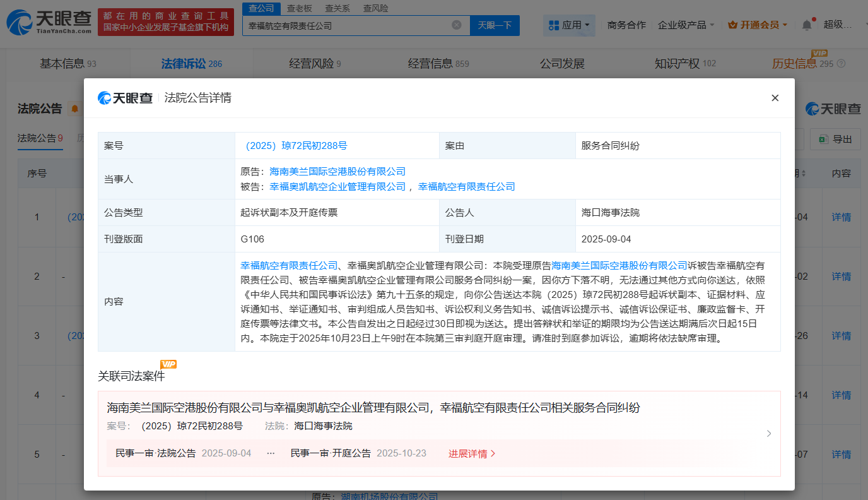
Task: Open the 进展详情 link
Action: pos(469,453)
